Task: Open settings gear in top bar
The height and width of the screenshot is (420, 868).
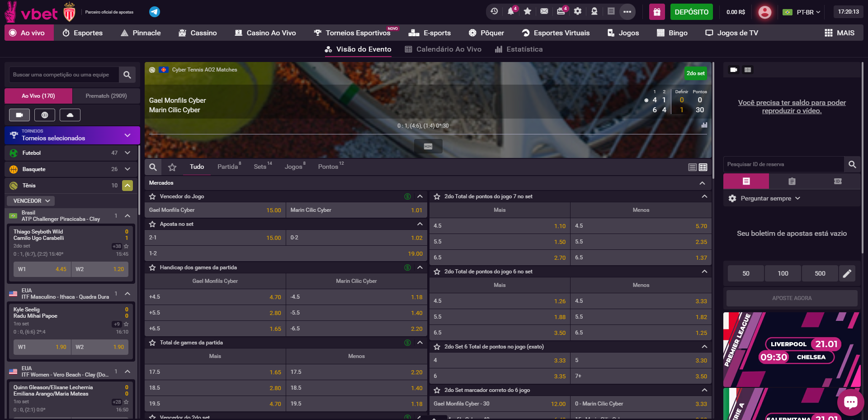Action: 578,11
